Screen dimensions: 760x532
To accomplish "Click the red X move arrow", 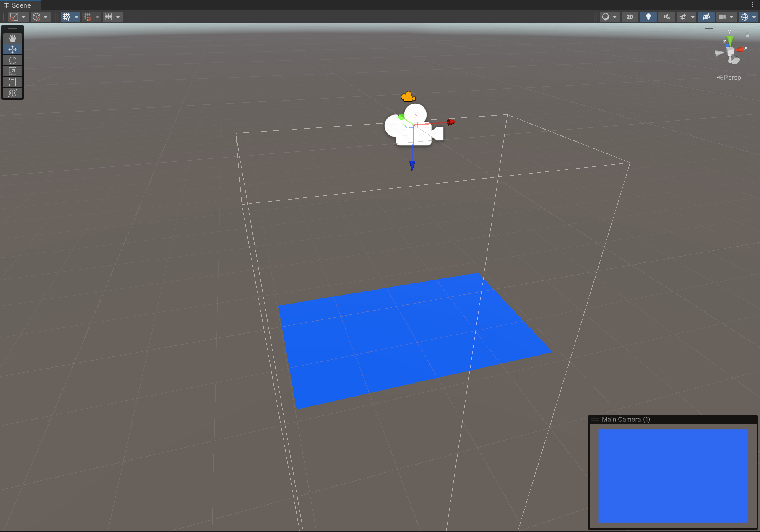I will pyautogui.click(x=451, y=122).
